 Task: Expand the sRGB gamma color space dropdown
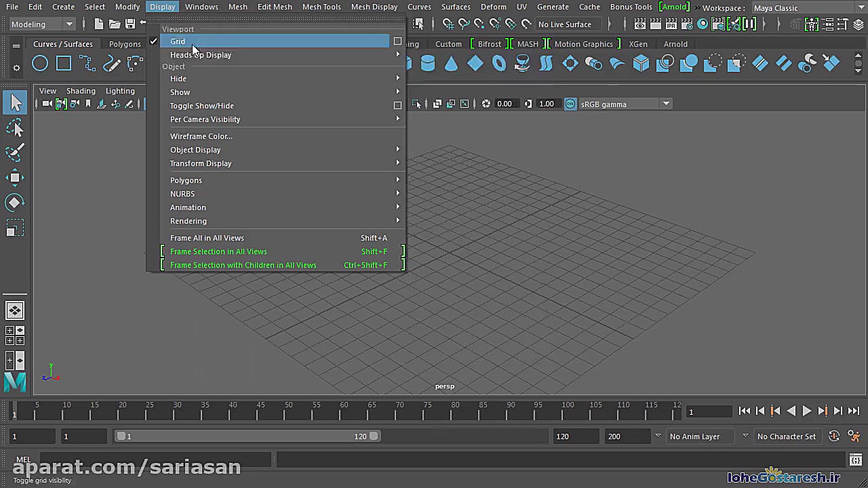click(x=666, y=104)
